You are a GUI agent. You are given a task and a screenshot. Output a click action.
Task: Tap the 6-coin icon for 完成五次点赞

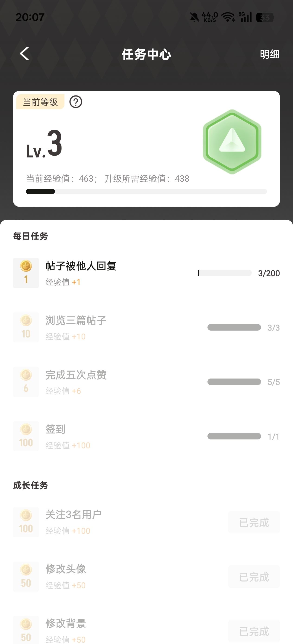click(x=26, y=382)
